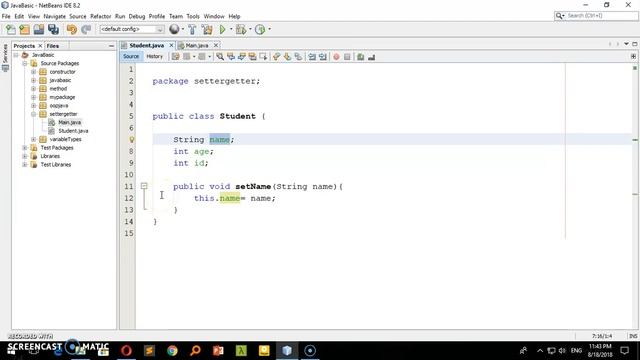
Task: Click Chrome icon in taskbar
Action: pos(172,351)
